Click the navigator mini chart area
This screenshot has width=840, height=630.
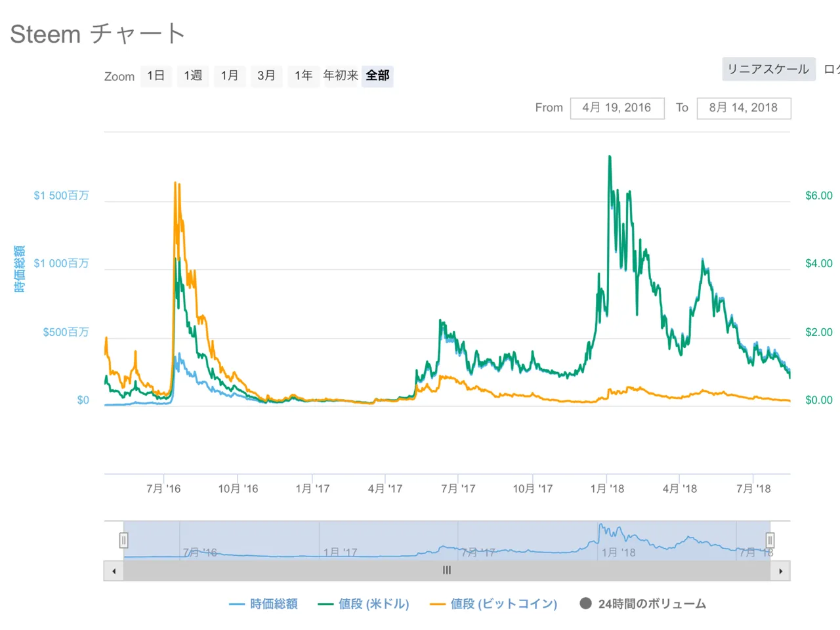pyautogui.click(x=447, y=541)
